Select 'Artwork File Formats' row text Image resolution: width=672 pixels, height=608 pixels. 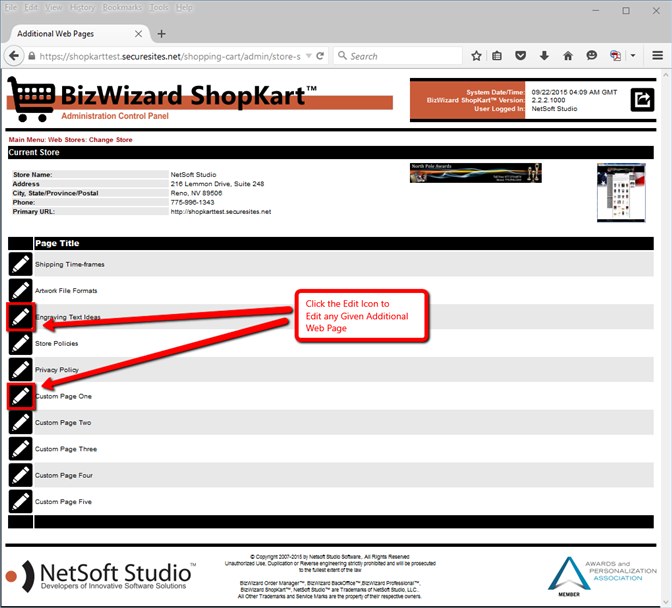coord(66,291)
